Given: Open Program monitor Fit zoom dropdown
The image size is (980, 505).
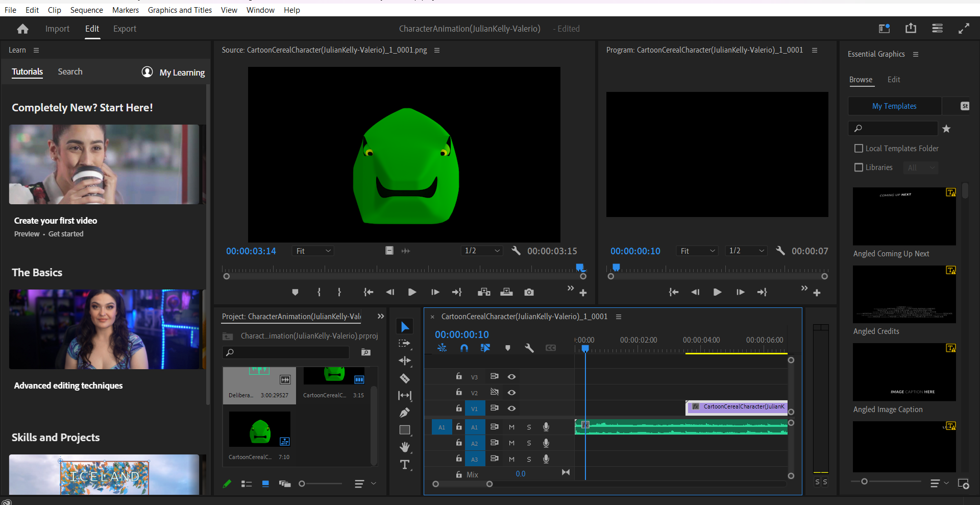Looking at the screenshot, I should [697, 251].
